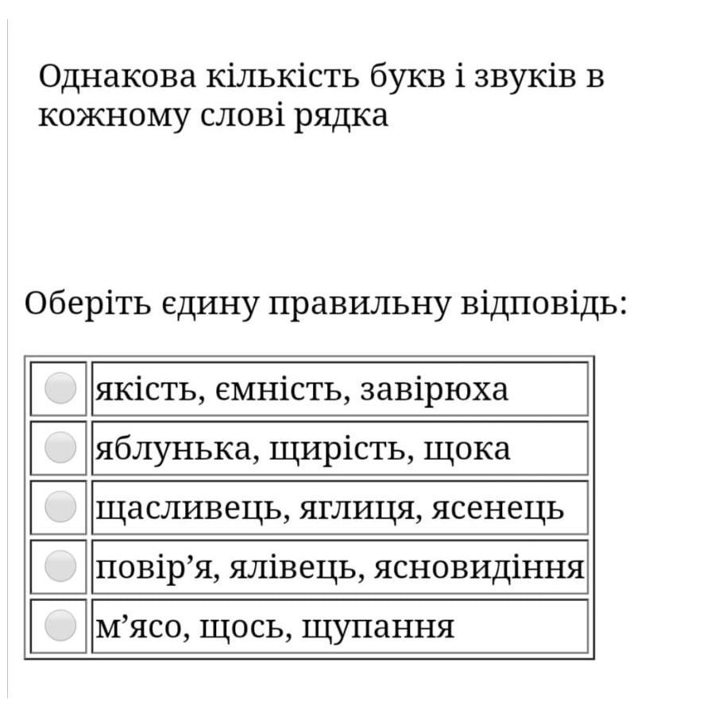Select radio button for якість, ємність, завірюха
707x728 pixels.
tap(60, 388)
